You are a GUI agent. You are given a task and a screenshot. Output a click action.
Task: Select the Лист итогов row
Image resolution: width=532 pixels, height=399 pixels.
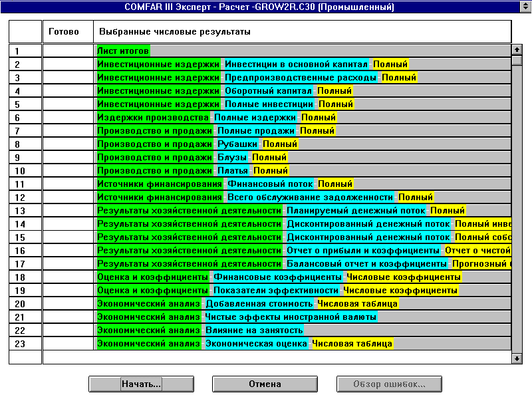tap(304, 51)
